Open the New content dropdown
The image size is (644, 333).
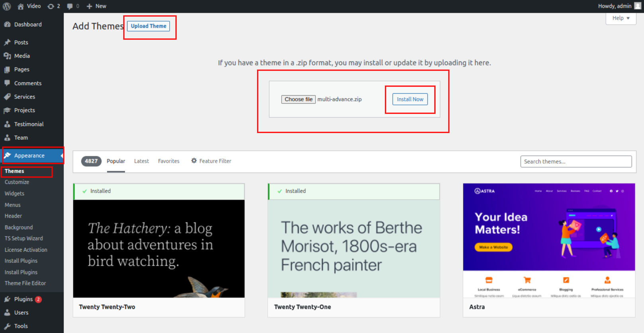(96, 6)
